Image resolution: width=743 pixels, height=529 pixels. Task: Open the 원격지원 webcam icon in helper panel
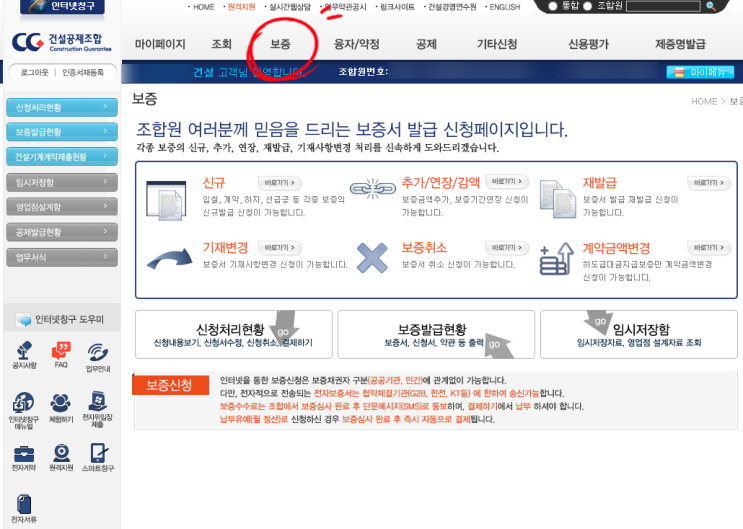[61, 453]
